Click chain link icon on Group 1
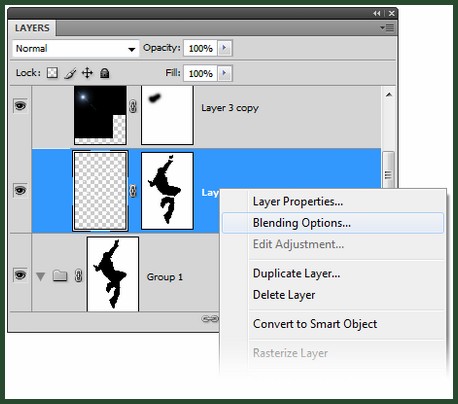 [78, 276]
